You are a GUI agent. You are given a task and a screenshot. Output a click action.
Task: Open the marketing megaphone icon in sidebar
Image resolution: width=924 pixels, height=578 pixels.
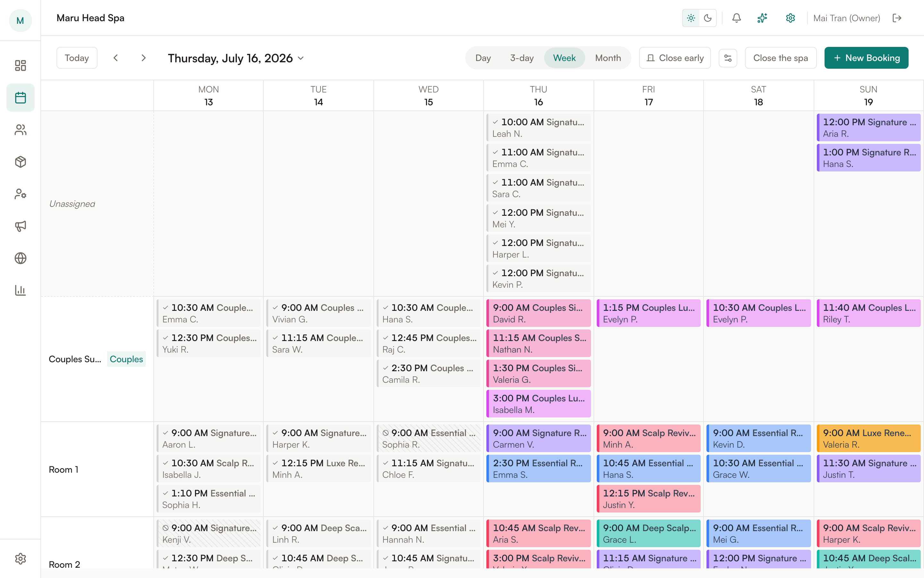[20, 226]
